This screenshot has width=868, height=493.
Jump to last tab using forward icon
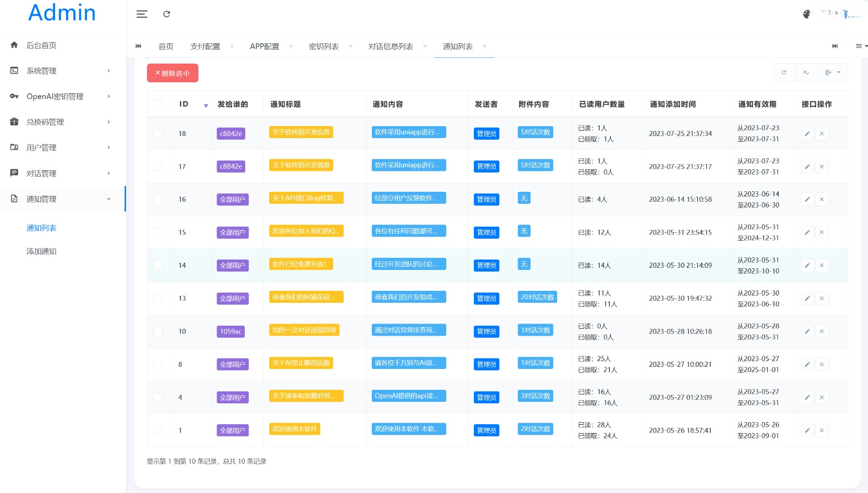point(835,46)
